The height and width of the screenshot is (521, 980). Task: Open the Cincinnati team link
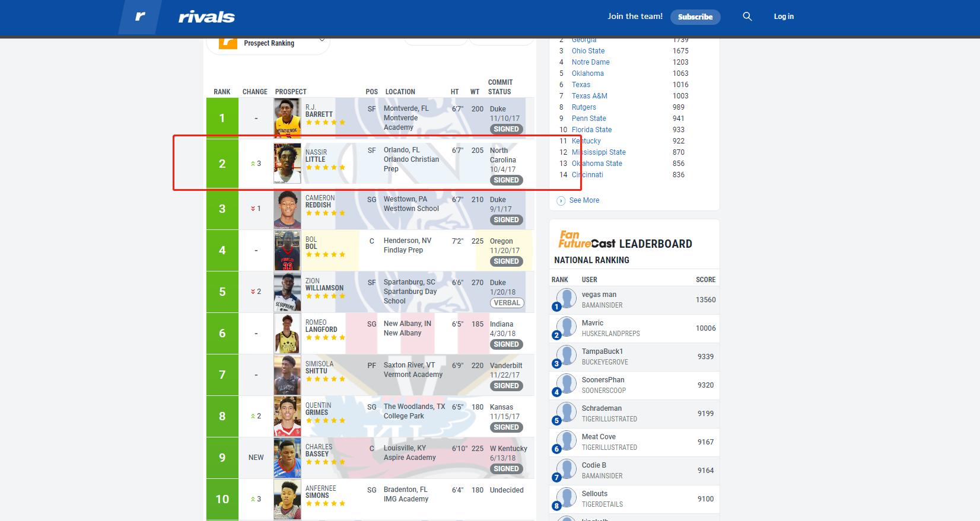[587, 175]
